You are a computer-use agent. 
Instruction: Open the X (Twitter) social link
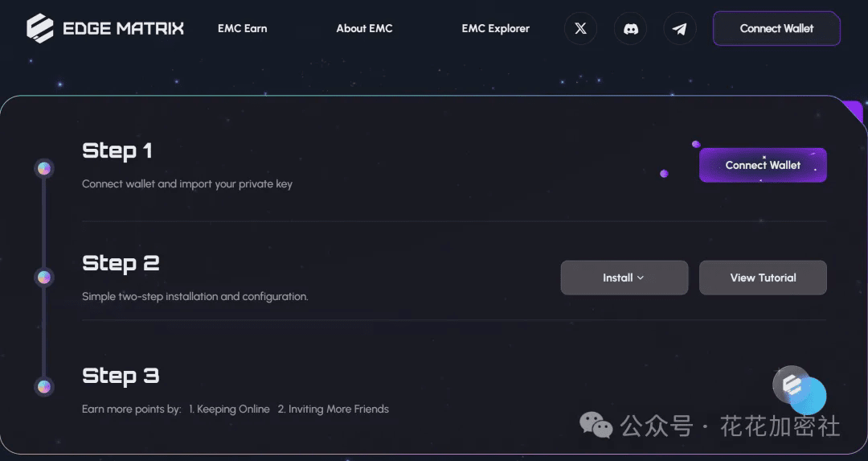point(580,29)
